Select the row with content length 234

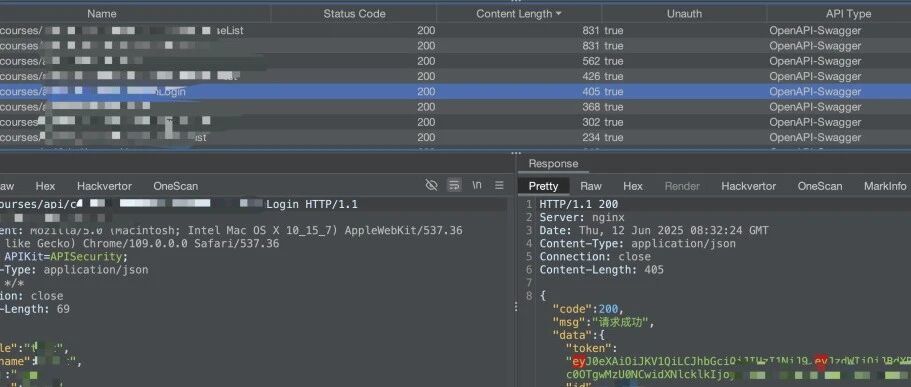coord(456,137)
